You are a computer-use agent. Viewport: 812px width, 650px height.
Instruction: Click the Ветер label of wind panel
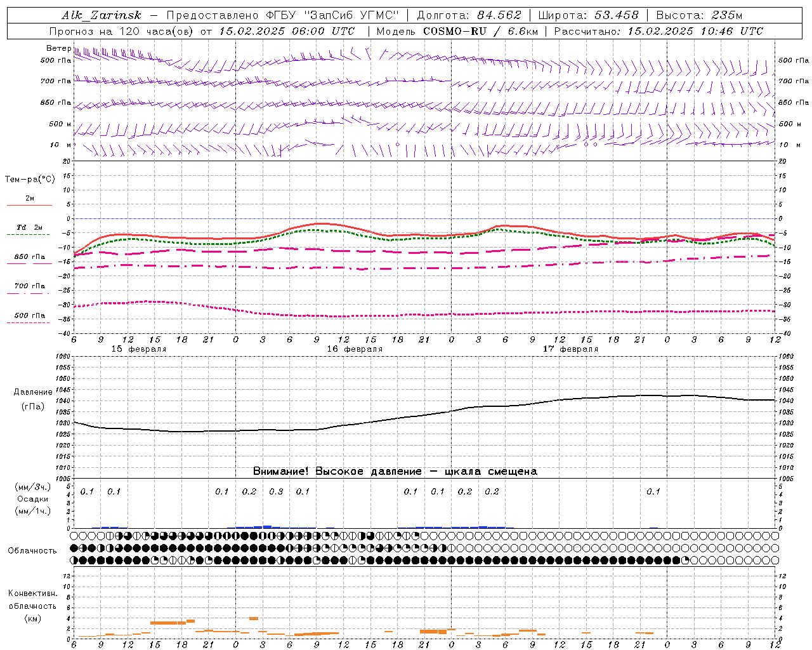coord(58,48)
